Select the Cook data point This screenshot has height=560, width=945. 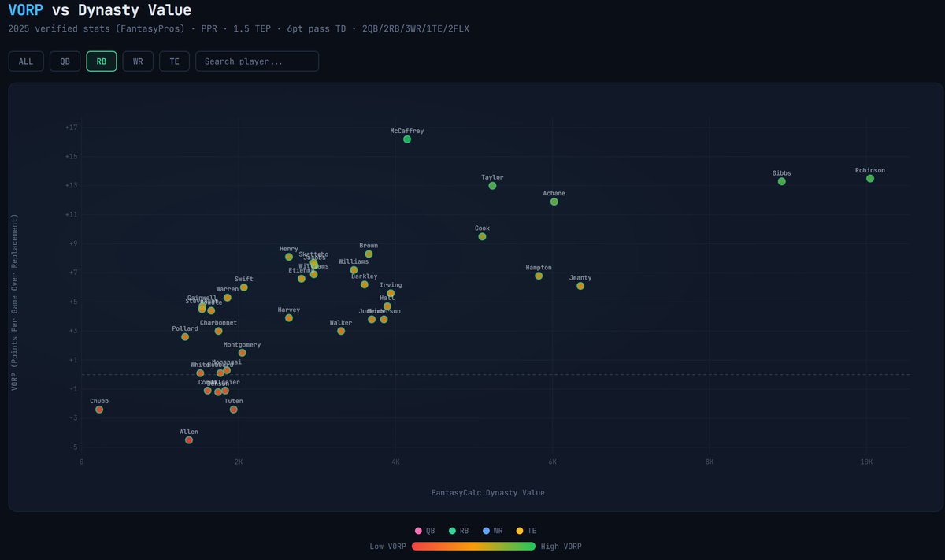pos(482,236)
